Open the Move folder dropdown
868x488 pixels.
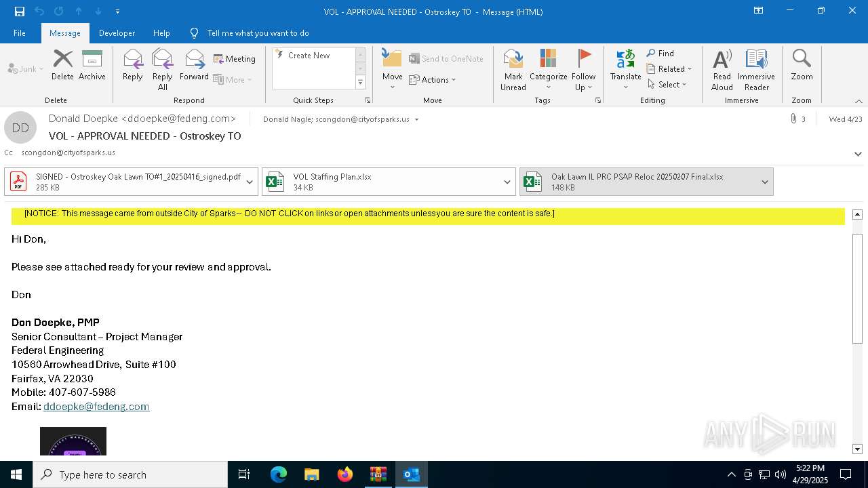coord(392,69)
